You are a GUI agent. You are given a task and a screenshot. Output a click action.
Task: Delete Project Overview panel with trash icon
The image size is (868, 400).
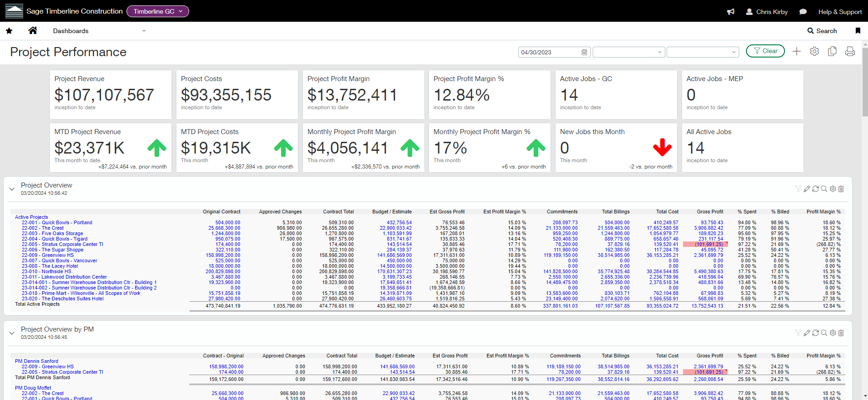pyautogui.click(x=841, y=189)
